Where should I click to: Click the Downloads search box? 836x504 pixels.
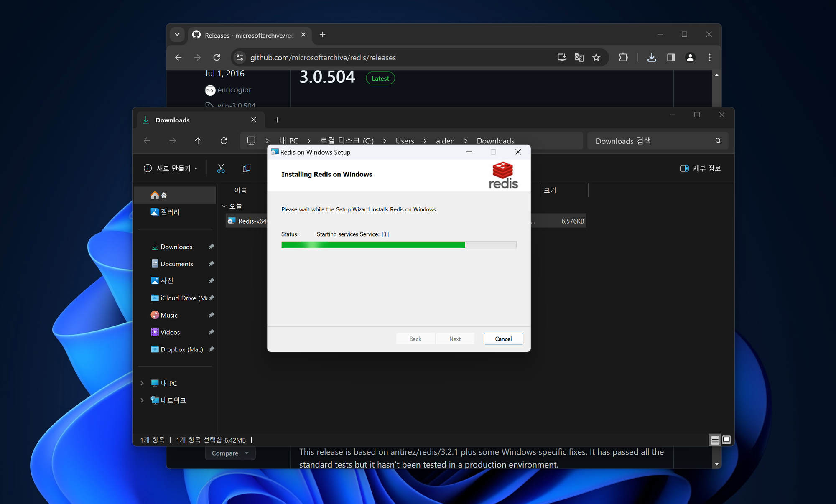(x=652, y=141)
